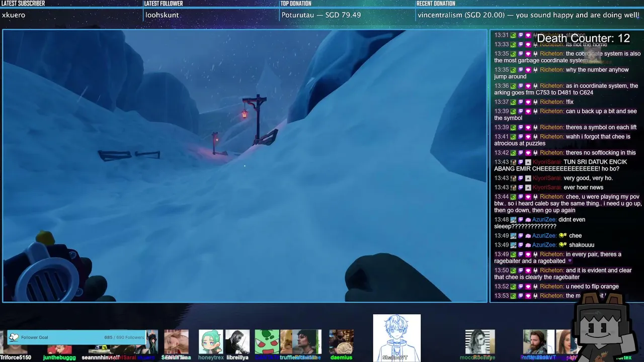Click the heart badge on "in every pair, theres a"
The width and height of the screenshot is (644, 362).
[528, 254]
